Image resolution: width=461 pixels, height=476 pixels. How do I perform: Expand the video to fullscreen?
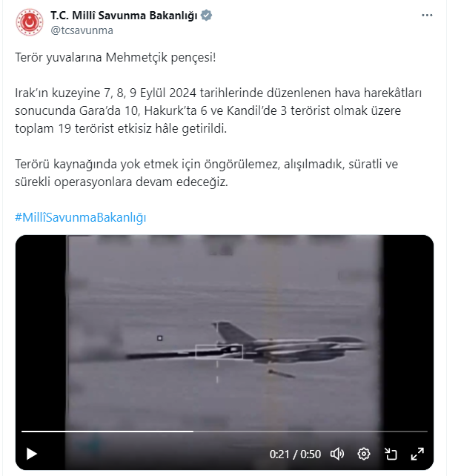417,454
